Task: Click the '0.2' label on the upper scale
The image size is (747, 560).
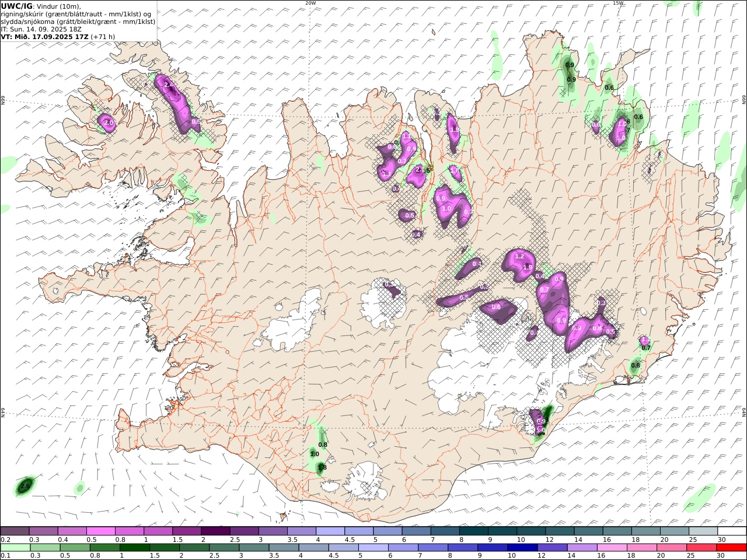Action: tap(5, 540)
